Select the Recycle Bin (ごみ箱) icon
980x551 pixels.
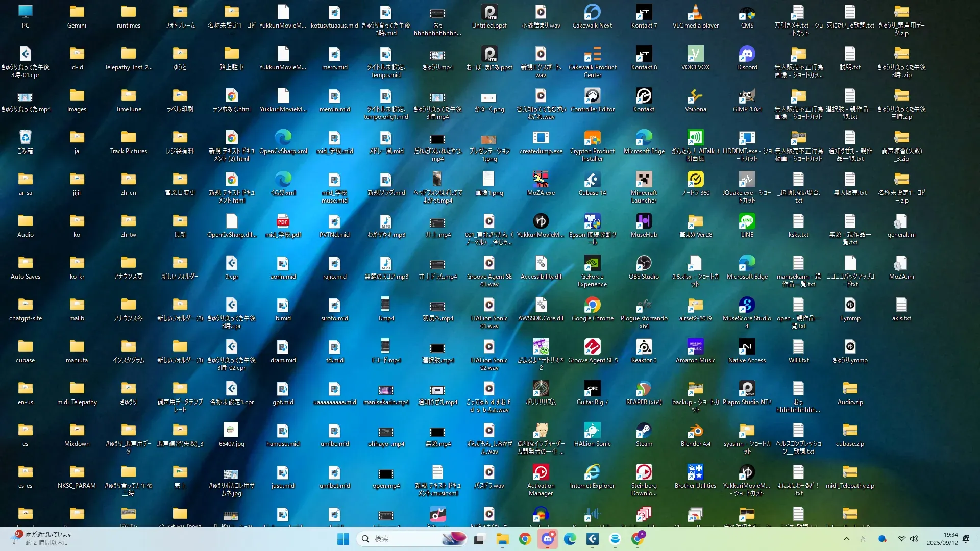coord(25,138)
